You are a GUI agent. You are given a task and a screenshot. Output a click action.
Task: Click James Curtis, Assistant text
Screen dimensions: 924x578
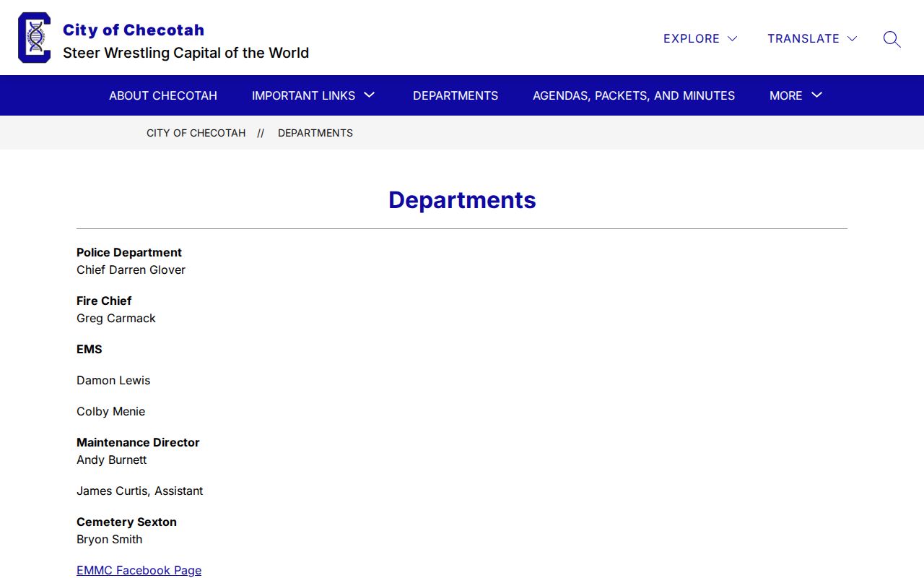tap(140, 491)
